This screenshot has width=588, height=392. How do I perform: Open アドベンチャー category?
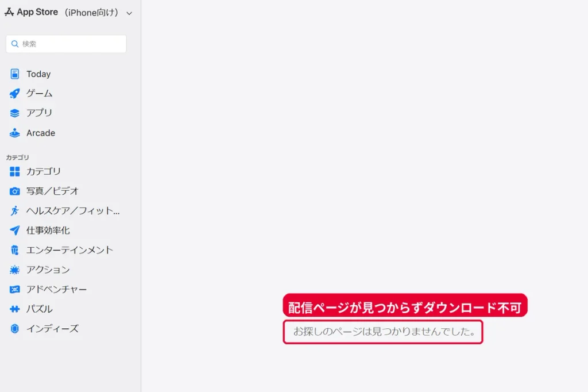[56, 289]
